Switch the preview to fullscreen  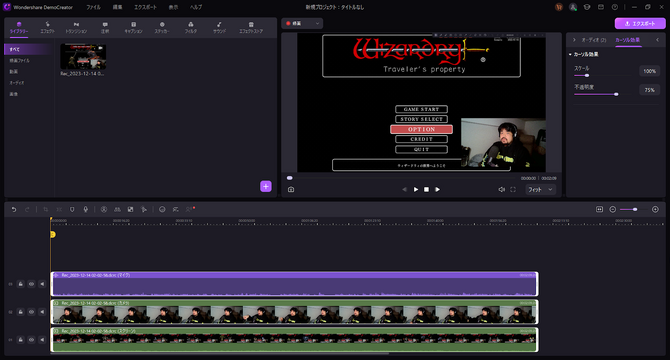pos(513,189)
